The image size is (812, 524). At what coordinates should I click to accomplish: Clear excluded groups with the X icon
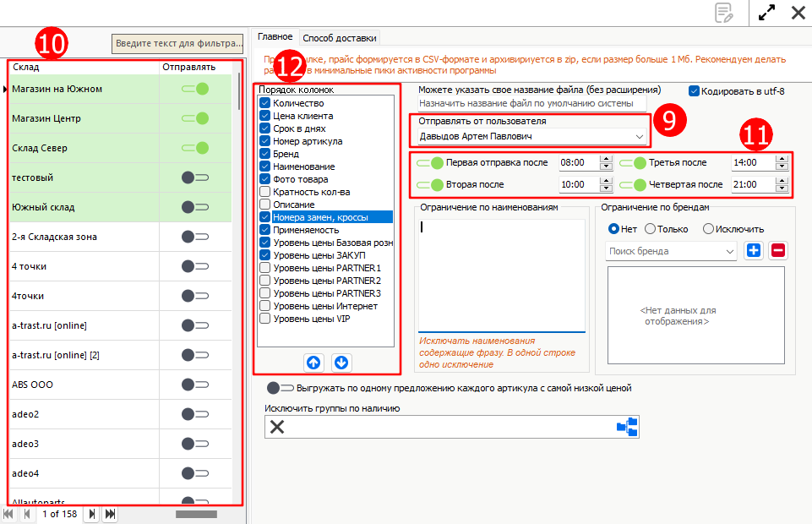coord(277,427)
